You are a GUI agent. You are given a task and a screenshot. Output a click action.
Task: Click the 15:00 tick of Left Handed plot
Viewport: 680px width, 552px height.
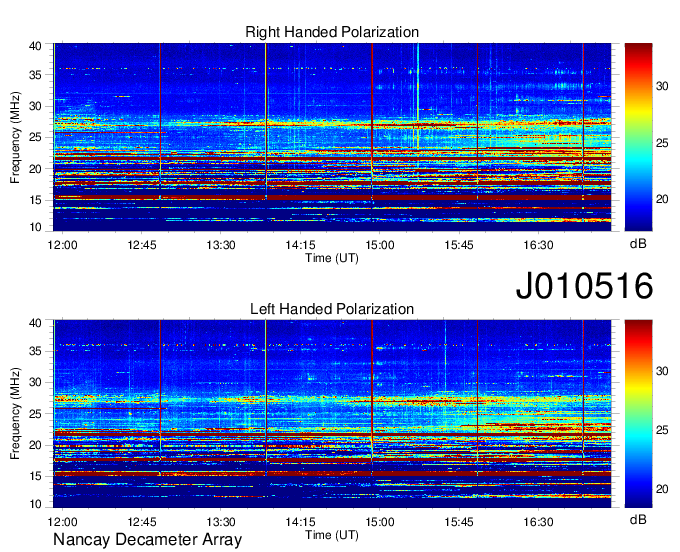coord(379,522)
